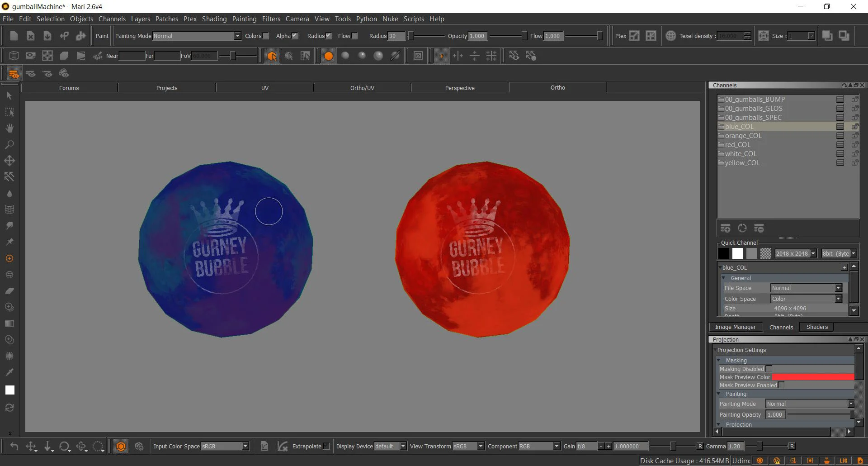Open the Quick Channel 2048 x 2048 dropdown
868x466 pixels.
(796, 253)
